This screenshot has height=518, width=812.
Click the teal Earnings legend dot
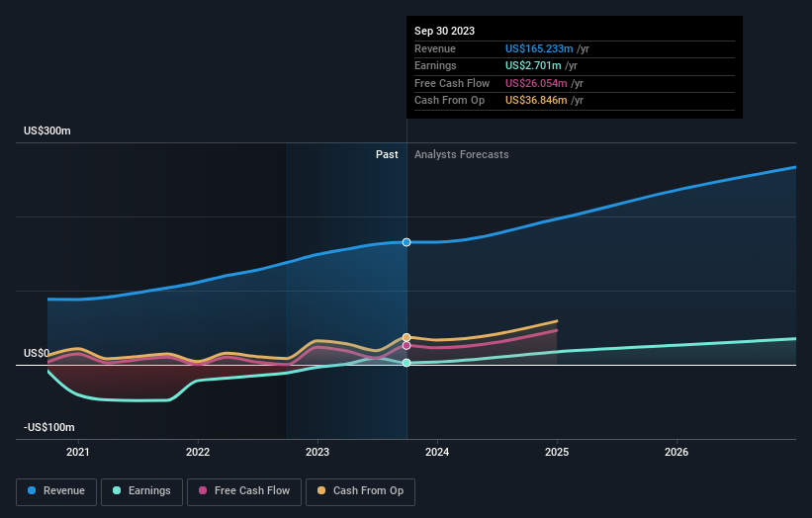pyautogui.click(x=117, y=490)
